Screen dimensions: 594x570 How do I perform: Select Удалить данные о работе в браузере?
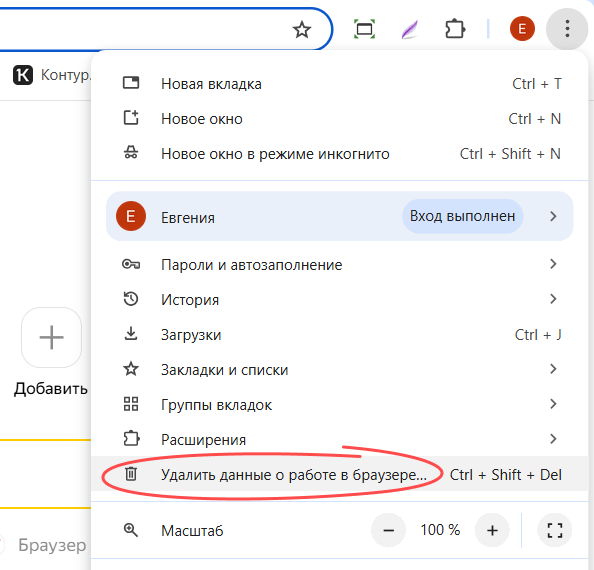click(x=340, y=474)
